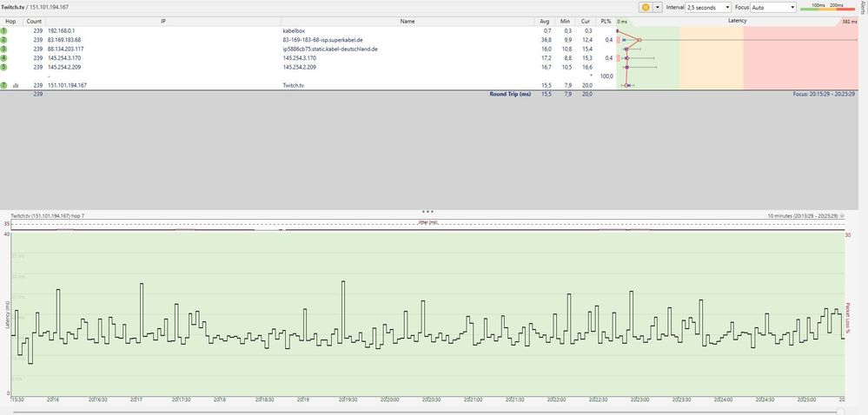Image resolution: width=868 pixels, height=415 pixels.
Task: Click the hop 2 green circle icon
Action: tap(3, 40)
